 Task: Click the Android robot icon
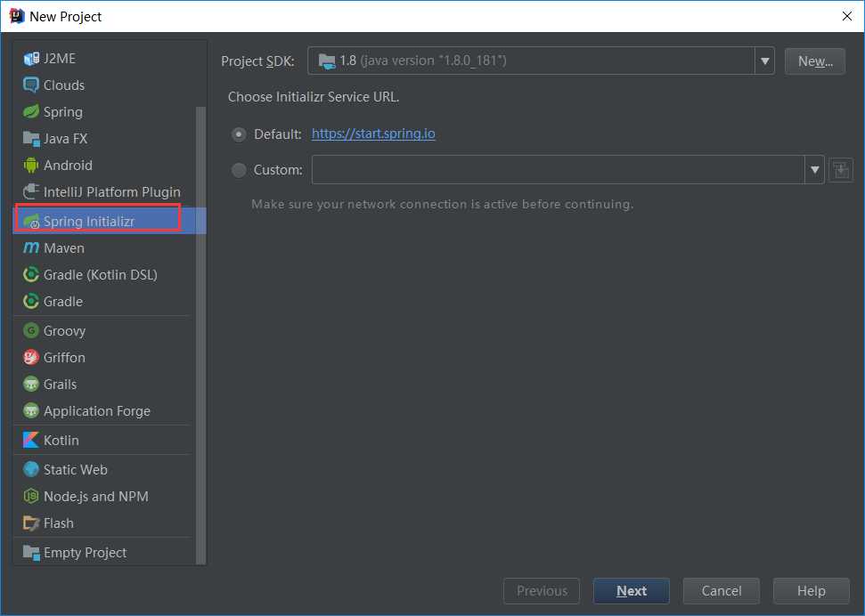pos(31,165)
